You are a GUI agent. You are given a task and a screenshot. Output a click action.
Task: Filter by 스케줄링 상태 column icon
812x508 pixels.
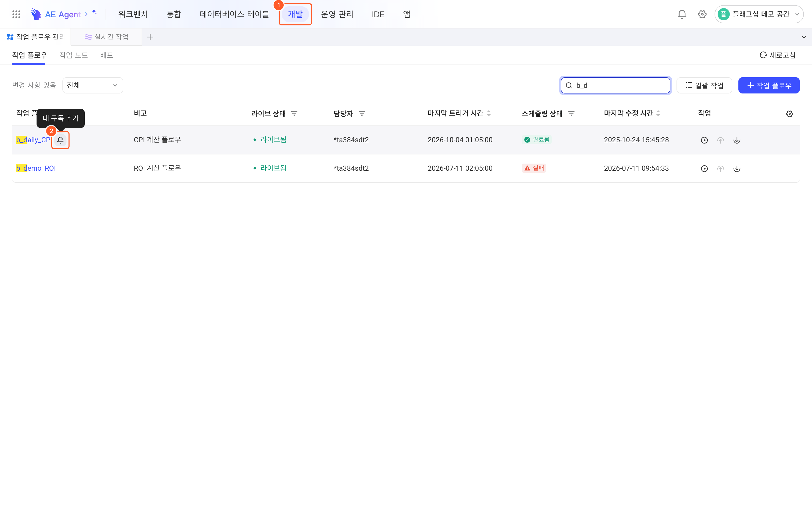click(571, 114)
